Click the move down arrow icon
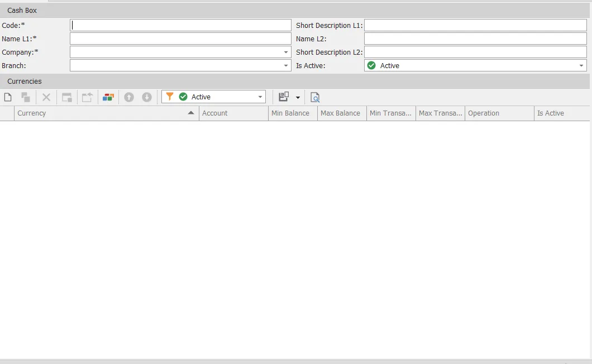The width and height of the screenshot is (592, 364). (147, 97)
